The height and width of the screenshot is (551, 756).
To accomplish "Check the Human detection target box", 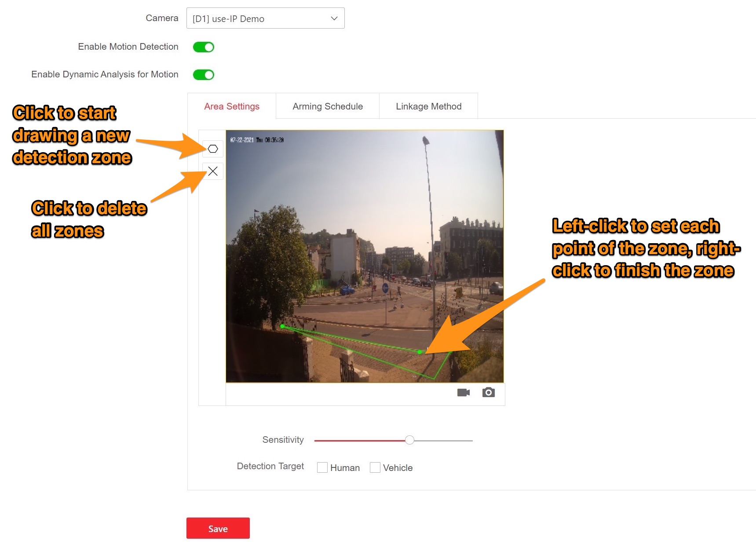I will point(322,467).
